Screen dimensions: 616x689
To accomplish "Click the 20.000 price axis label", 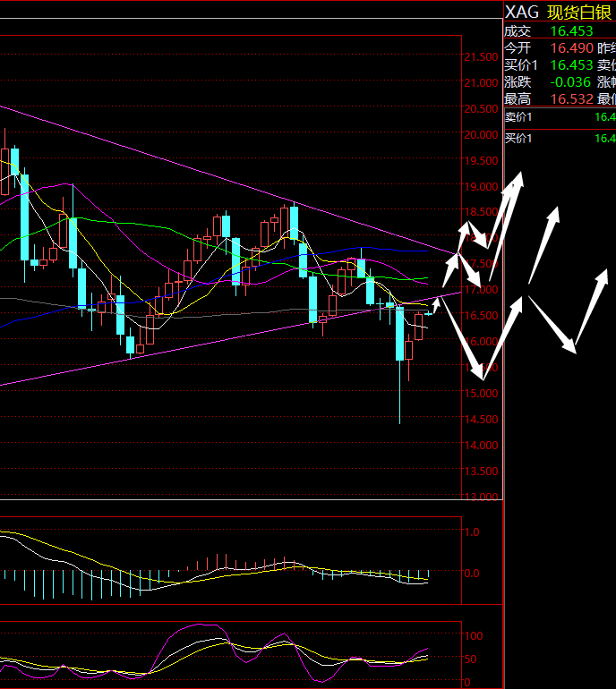I will (x=481, y=135).
